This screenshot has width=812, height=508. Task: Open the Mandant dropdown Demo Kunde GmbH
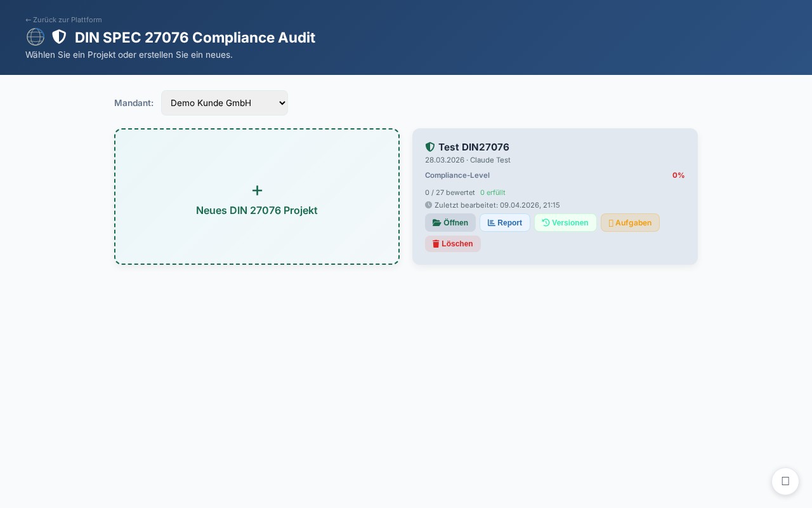coord(225,103)
